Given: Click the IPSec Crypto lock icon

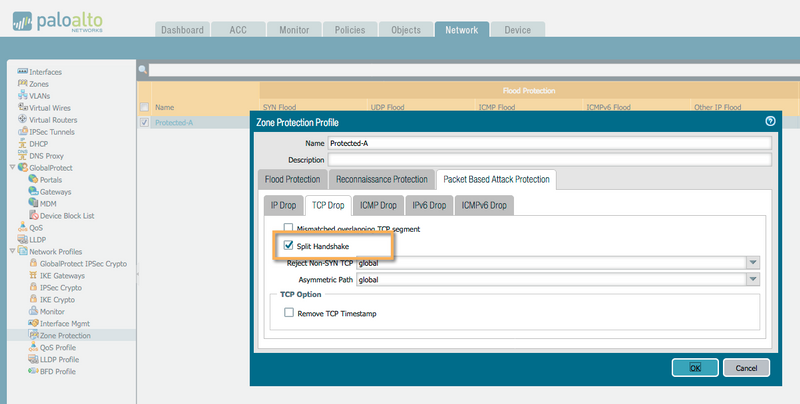Looking at the screenshot, I should point(33,287).
